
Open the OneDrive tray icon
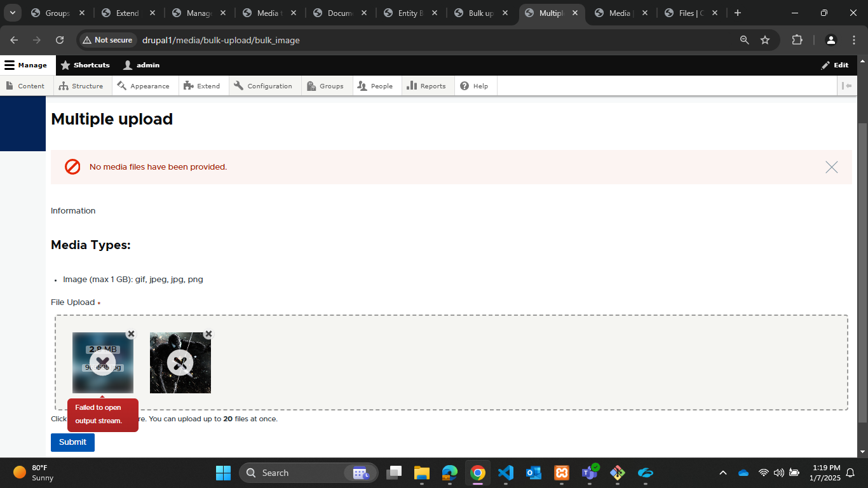[x=743, y=473]
